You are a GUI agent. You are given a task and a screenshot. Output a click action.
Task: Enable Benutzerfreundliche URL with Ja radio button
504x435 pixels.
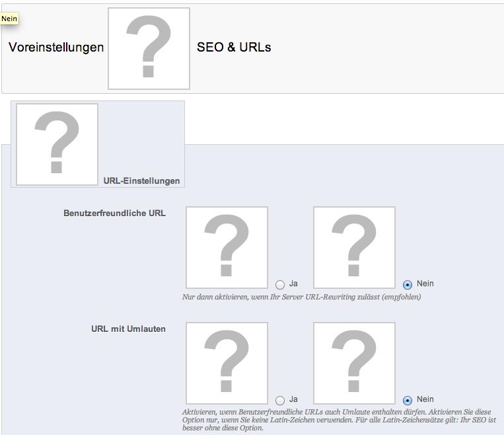(280, 284)
